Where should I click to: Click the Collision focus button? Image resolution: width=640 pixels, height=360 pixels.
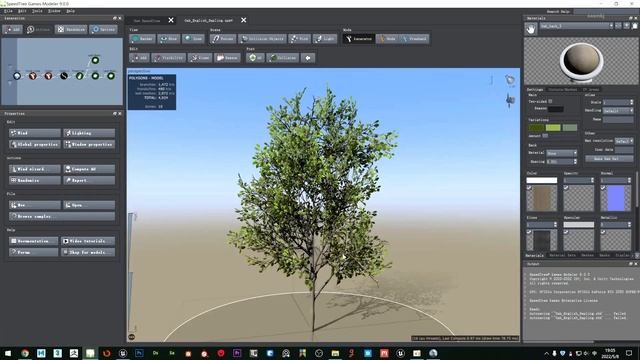click(x=283, y=58)
